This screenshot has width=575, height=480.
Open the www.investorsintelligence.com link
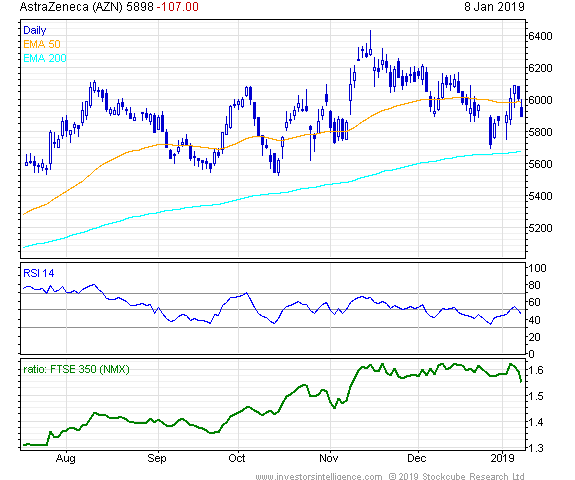tap(319, 476)
